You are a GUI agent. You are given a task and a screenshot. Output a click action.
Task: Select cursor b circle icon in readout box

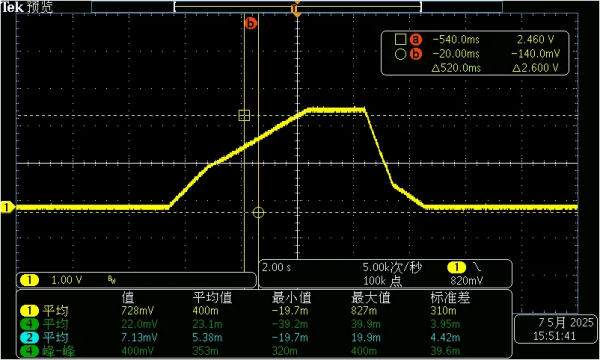tap(400, 54)
